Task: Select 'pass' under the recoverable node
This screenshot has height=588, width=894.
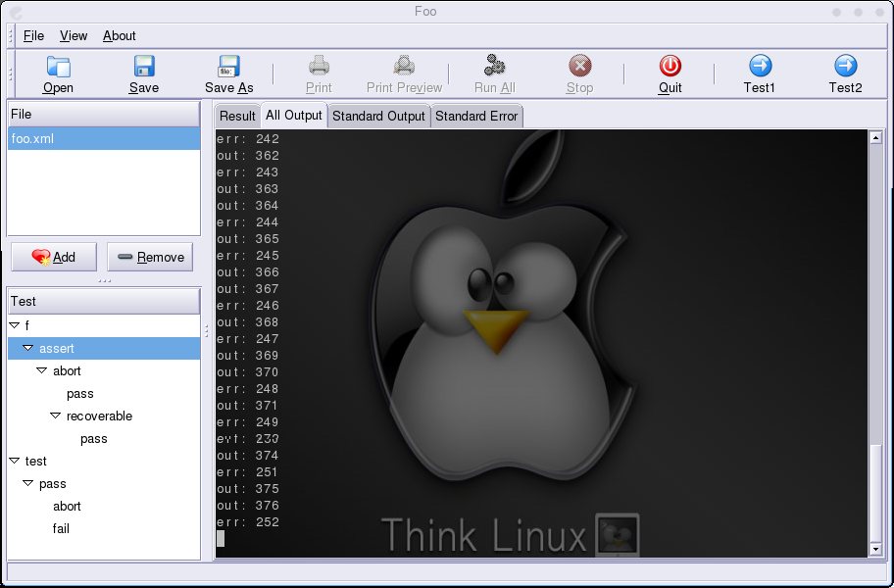Action: click(94, 439)
